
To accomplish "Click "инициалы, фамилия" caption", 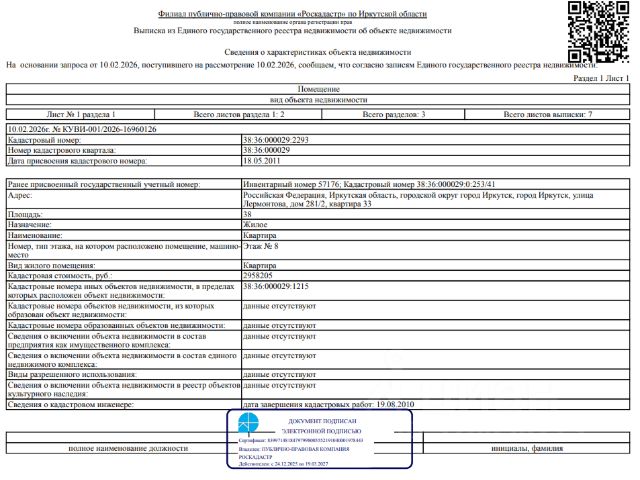I will [x=527, y=448].
